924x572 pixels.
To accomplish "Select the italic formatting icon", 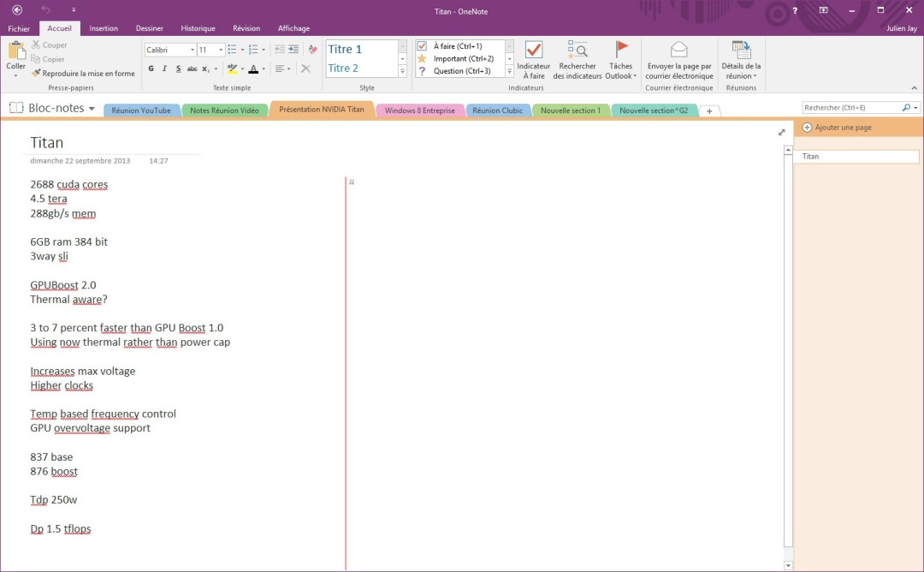I will click(164, 68).
